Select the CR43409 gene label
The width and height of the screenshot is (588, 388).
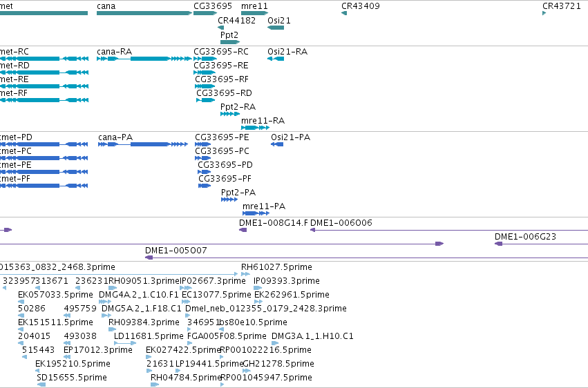click(x=360, y=6)
